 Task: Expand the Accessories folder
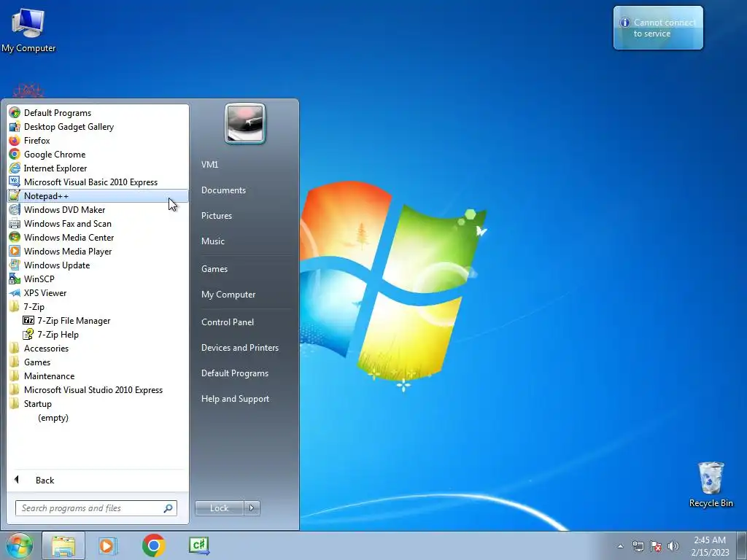pos(98,348)
